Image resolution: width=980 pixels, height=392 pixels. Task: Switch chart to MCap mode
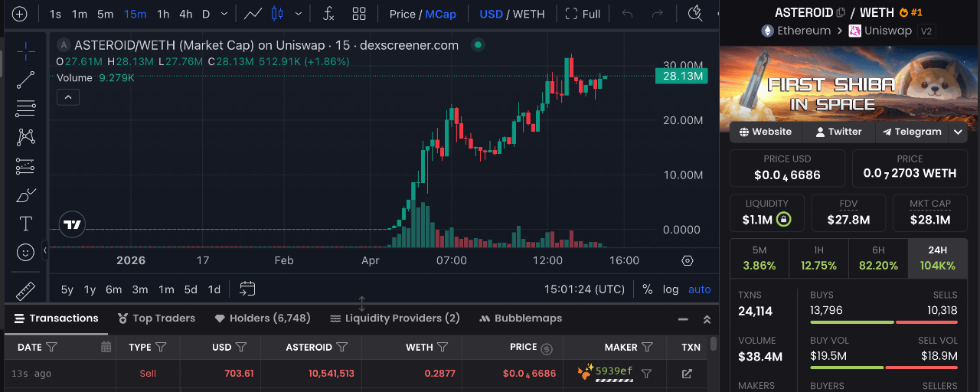[440, 14]
